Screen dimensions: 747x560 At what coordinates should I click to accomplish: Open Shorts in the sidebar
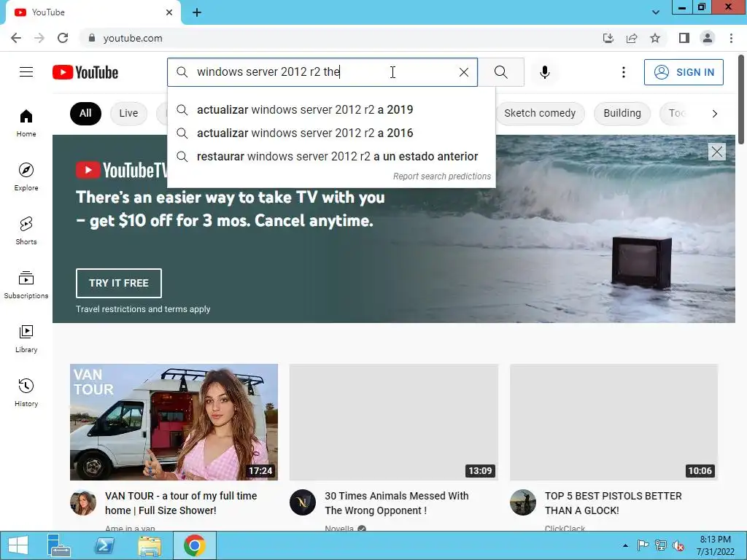click(x=26, y=231)
